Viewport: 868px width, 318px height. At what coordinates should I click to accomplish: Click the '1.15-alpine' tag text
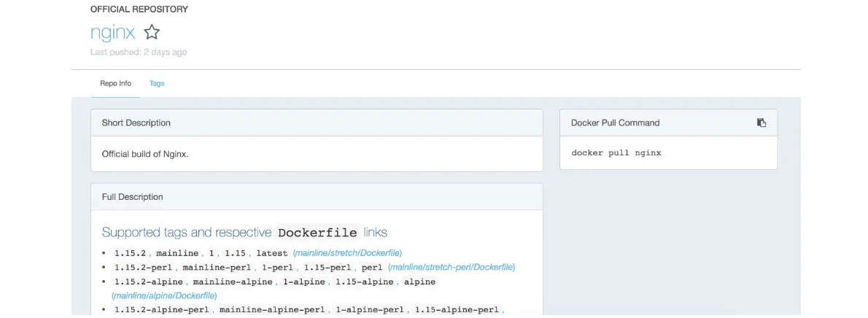click(x=365, y=282)
